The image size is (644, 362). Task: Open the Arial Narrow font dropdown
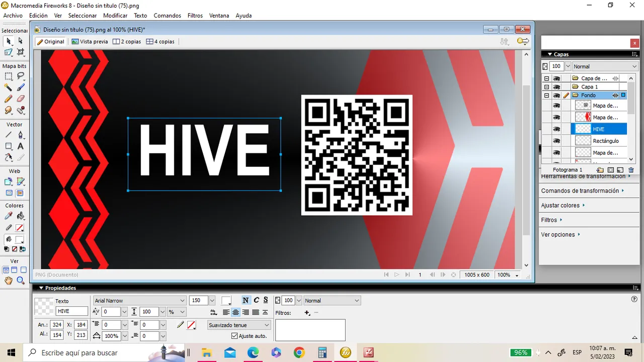(x=183, y=301)
